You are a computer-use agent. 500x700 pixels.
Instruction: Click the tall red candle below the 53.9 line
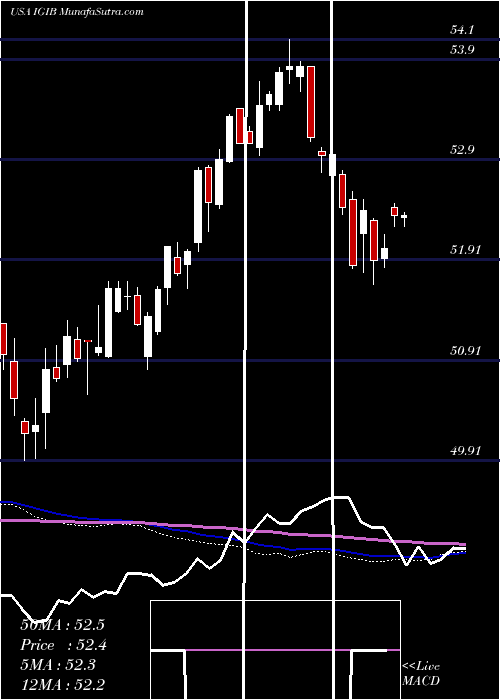click(311, 102)
